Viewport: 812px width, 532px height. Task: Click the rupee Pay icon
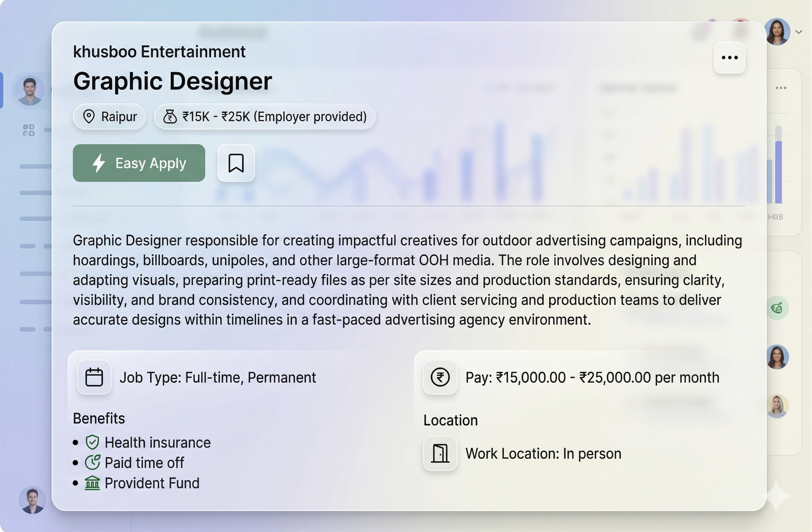[x=440, y=377]
